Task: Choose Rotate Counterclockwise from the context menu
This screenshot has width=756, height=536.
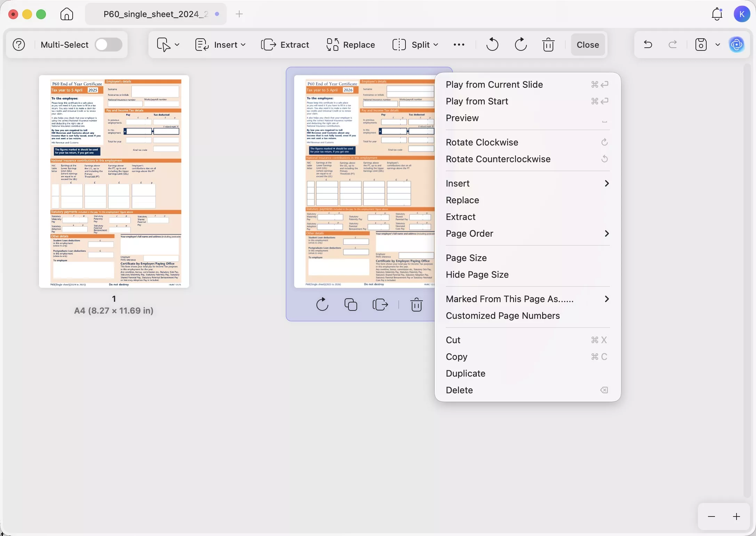Action: pos(498,159)
